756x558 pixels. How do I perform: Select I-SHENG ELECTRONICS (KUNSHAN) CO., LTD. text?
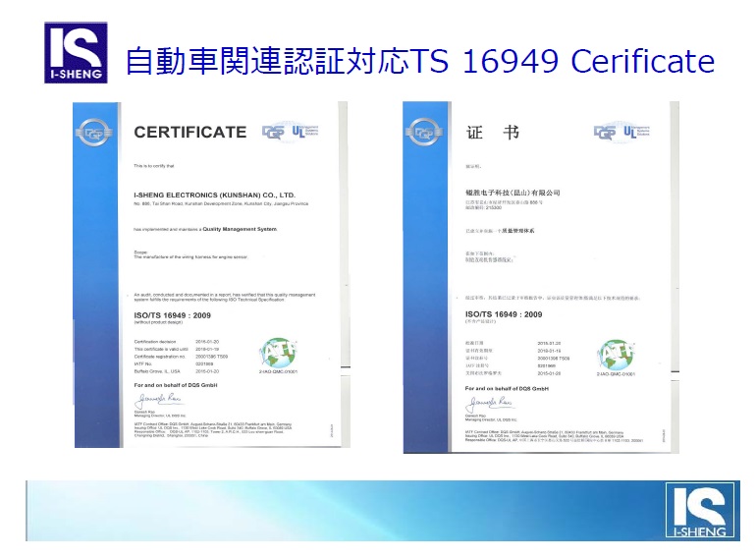pyautogui.click(x=215, y=195)
